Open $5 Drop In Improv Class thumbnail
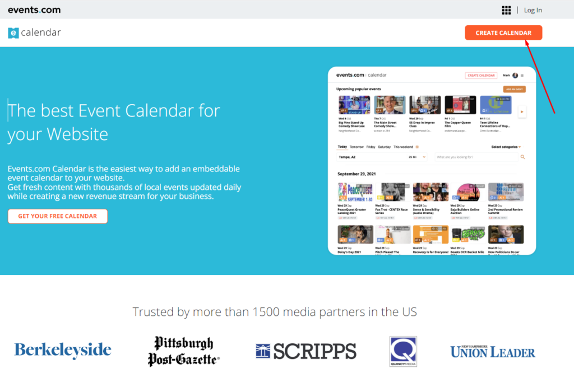Image resolution: width=574 pixels, height=392 pixels. (425, 105)
